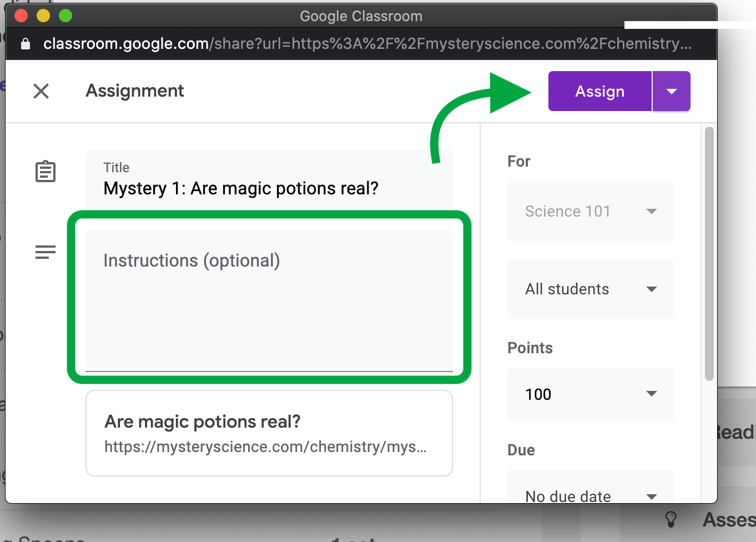Open the Points 100 dropdown
The height and width of the screenshot is (542, 756).
tap(591, 394)
